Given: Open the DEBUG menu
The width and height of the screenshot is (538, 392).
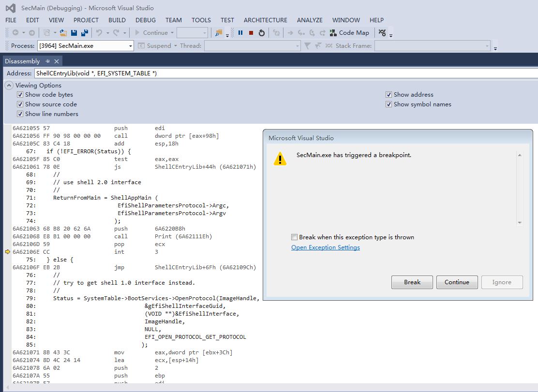Looking at the screenshot, I should tap(146, 20).
